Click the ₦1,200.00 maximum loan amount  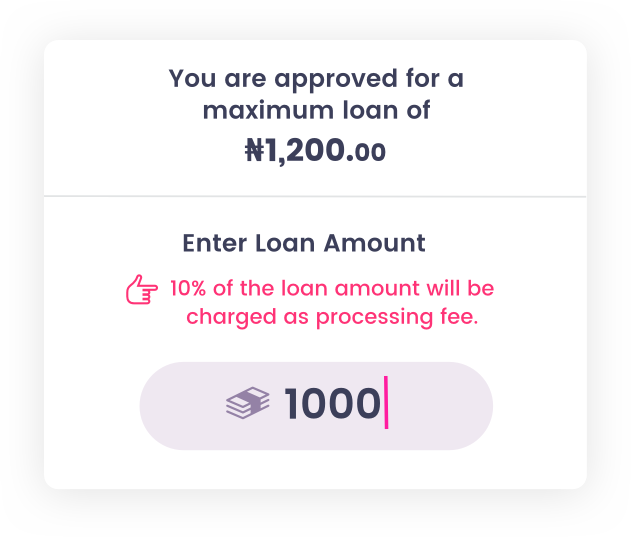(x=315, y=151)
